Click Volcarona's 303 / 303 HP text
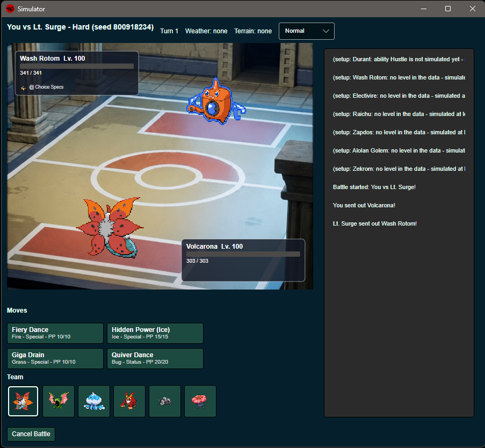This screenshot has height=448, width=485. coord(197,261)
